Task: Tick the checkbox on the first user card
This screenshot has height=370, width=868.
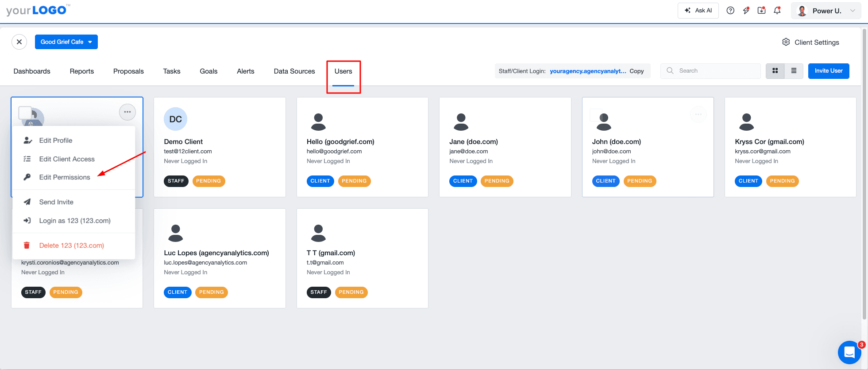Action: point(25,113)
